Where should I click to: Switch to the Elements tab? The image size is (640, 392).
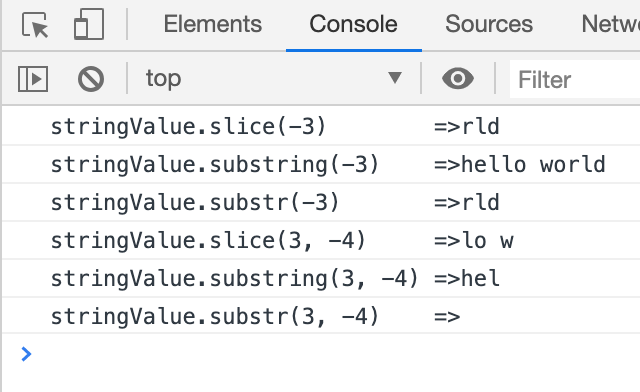click(213, 24)
